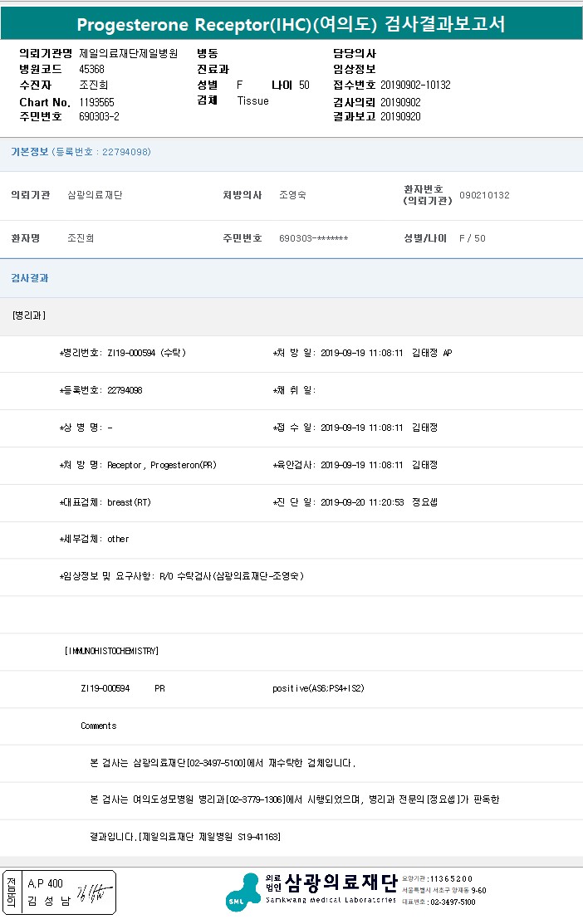583x924 pixels.
Task: Click the A.P 400 code in approval box
Action: click(45, 883)
